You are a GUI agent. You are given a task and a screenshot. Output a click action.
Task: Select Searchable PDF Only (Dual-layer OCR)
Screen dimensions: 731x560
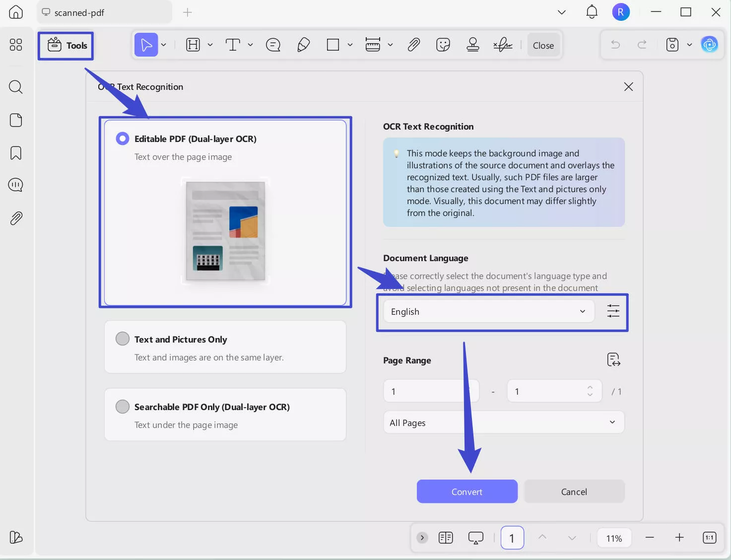(122, 406)
